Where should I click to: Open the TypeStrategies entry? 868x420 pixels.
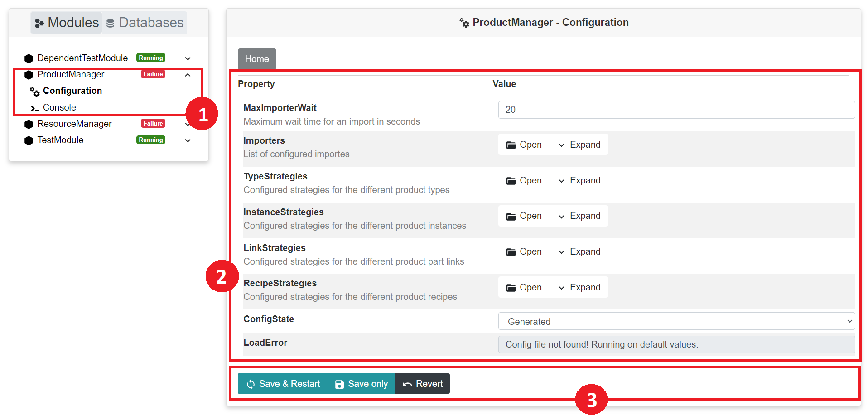point(525,180)
